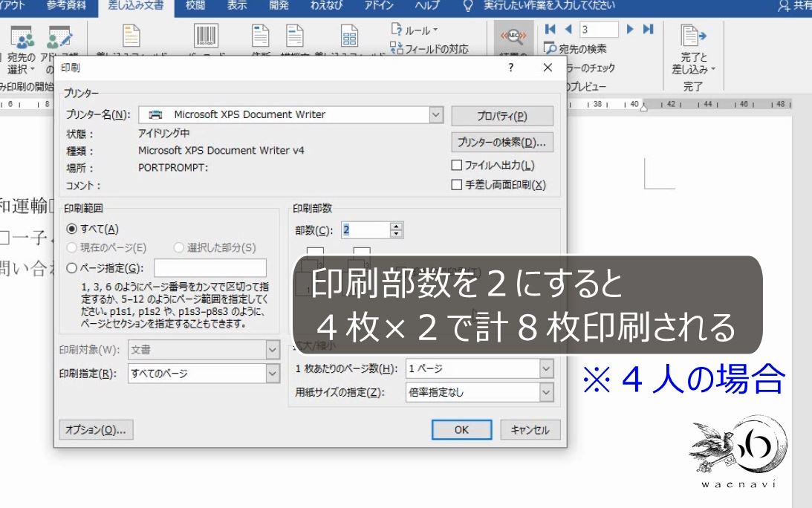Expand the printer name dropdown
The width and height of the screenshot is (812, 508).
point(437,114)
